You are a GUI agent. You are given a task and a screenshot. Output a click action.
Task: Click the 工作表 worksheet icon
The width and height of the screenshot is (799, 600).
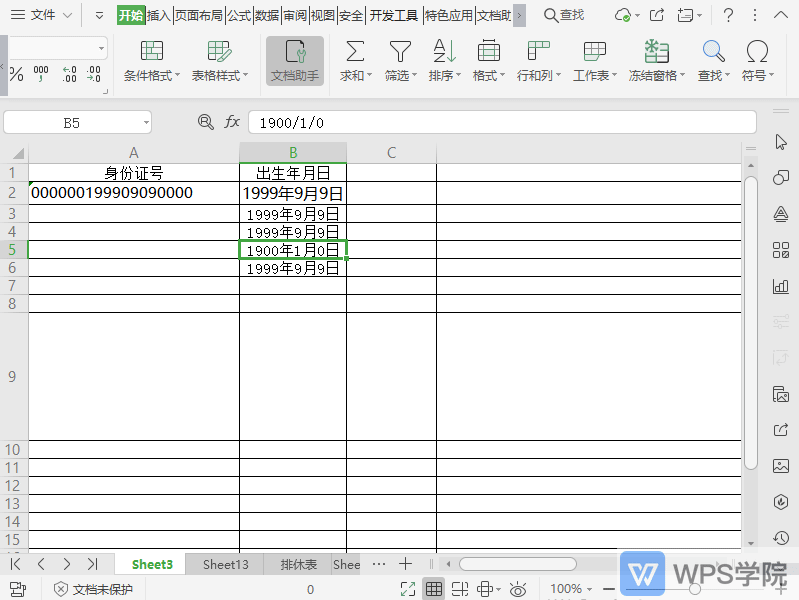tap(595, 52)
